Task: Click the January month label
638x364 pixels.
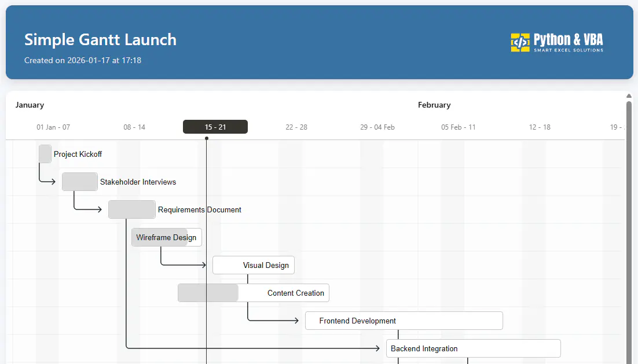Action: (30, 105)
